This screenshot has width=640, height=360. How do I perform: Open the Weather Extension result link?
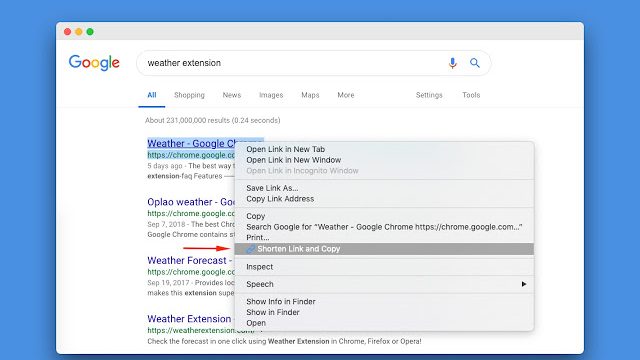(189, 319)
